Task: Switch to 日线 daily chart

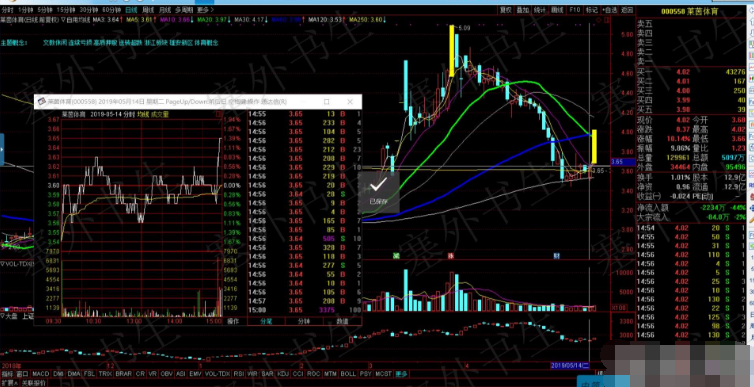Action: coord(130,10)
